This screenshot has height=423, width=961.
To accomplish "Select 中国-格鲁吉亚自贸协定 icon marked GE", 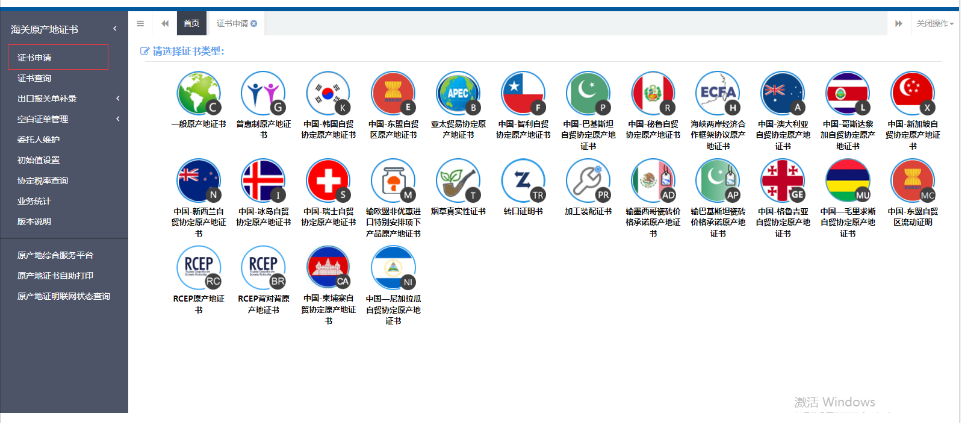I will [x=783, y=180].
